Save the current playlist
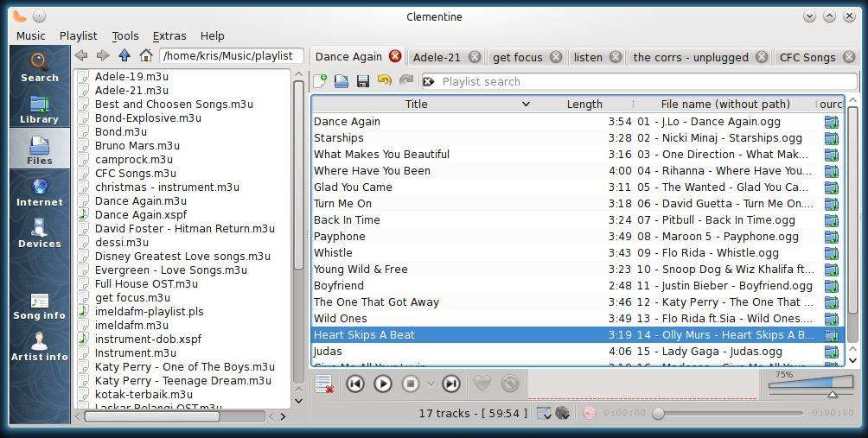 (363, 81)
